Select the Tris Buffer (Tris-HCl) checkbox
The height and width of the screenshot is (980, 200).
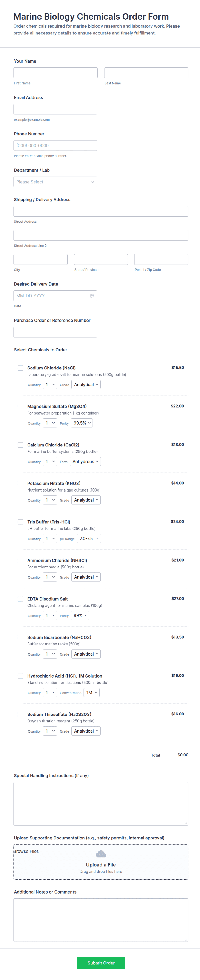[x=20, y=522]
